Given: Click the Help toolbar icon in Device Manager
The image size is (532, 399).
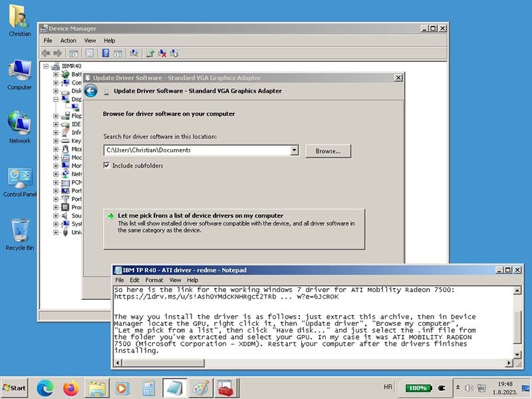Looking at the screenshot, I should pos(105,53).
